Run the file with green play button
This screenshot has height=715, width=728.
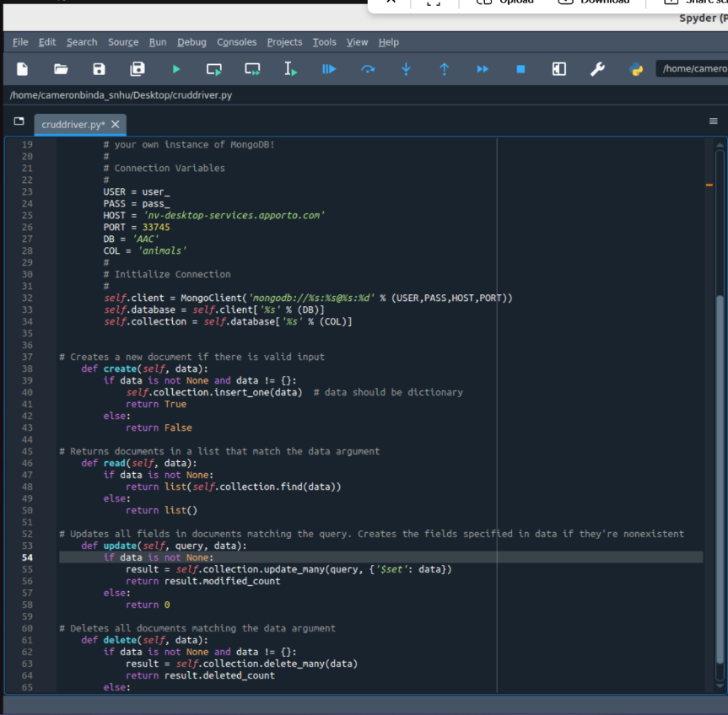176,69
